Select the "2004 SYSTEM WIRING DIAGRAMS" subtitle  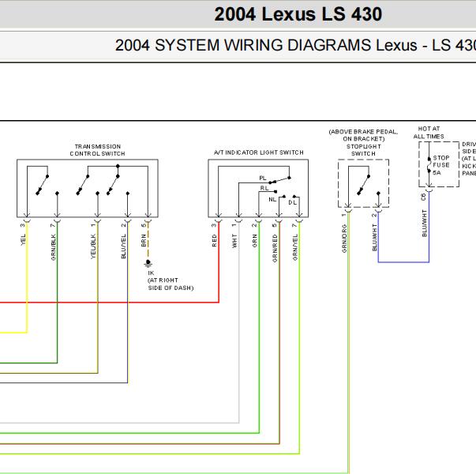(x=243, y=46)
